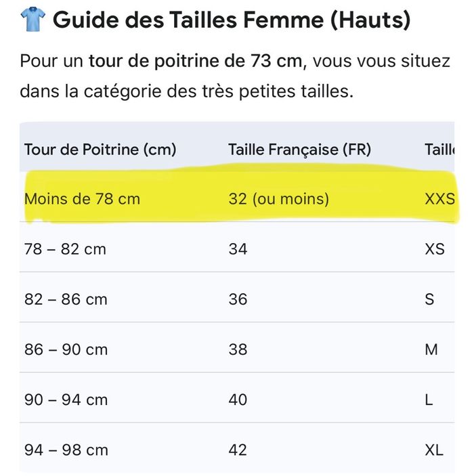The width and height of the screenshot is (474, 476).
Task: Click the highlighted XXS size cell
Action: coord(439,199)
